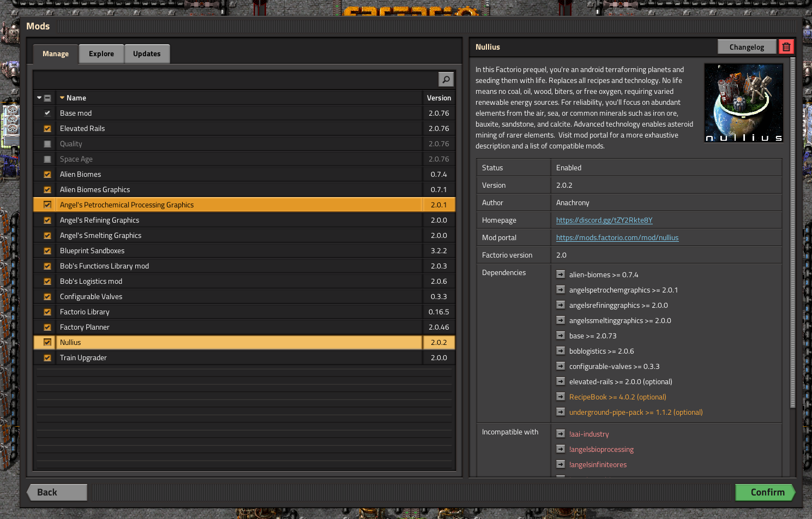Click arrow icon beside boblogistics dependency
Viewport: 812px width, 519px height.
point(561,351)
